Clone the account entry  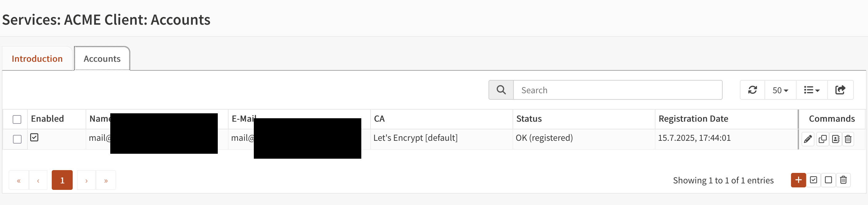point(822,139)
